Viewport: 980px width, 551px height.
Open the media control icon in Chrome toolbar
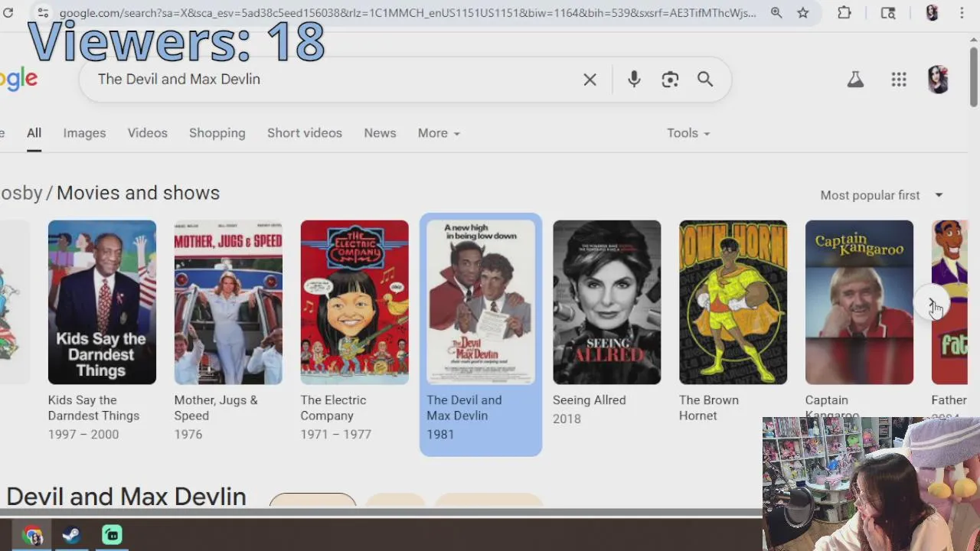888,13
